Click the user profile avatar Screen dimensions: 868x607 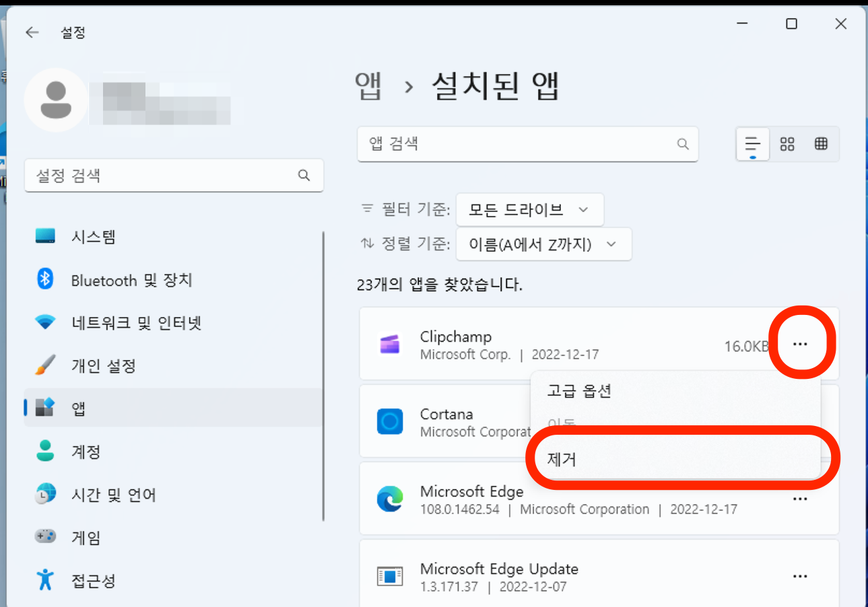click(56, 99)
